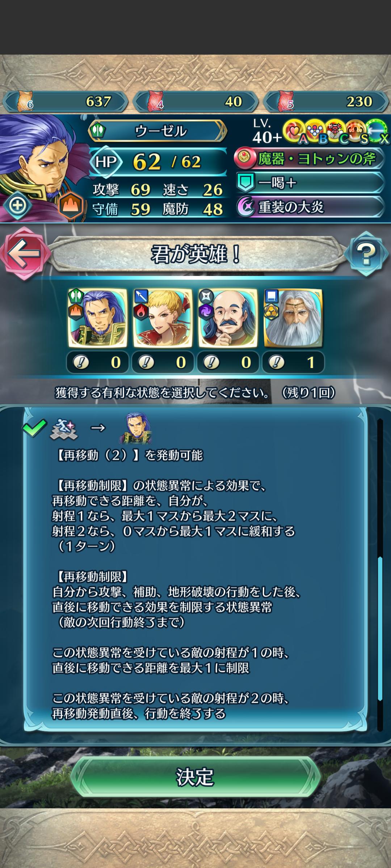Tap the 637 orange feather resource counter
The height and width of the screenshot is (868, 391).
pyautogui.click(x=65, y=102)
